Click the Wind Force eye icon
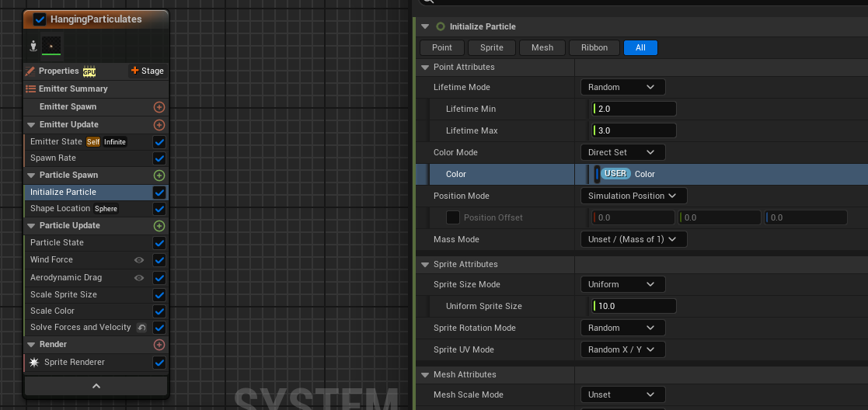868x410 pixels. coord(140,259)
